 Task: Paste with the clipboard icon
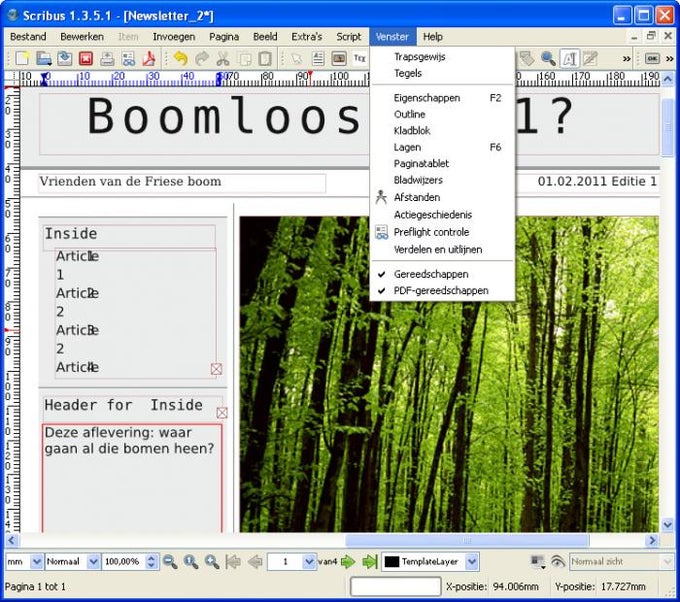coord(265,58)
